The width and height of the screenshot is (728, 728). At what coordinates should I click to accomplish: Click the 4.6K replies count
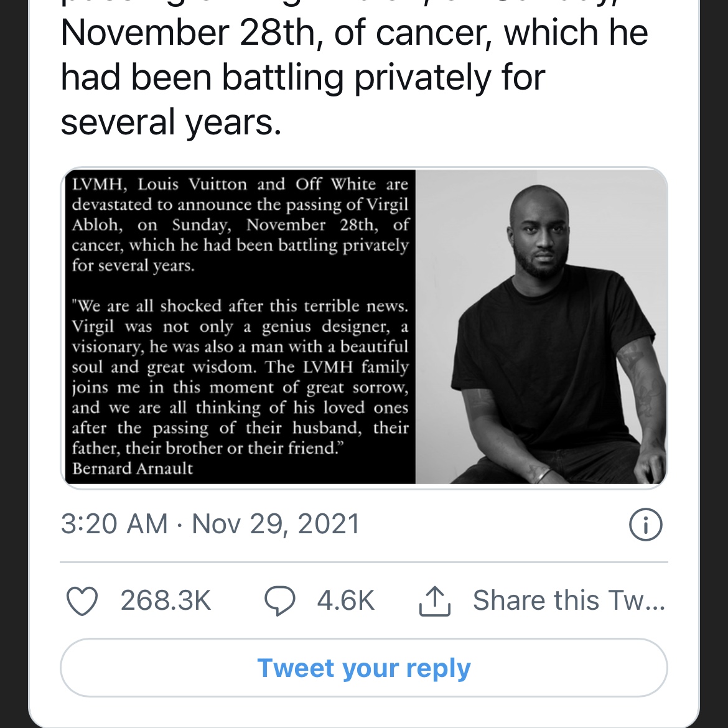[345, 600]
